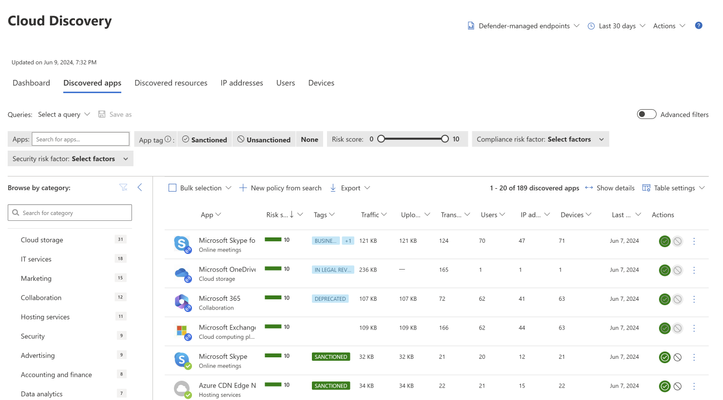The image size is (723, 400).
Task: Create New policy from search
Action: (280, 188)
